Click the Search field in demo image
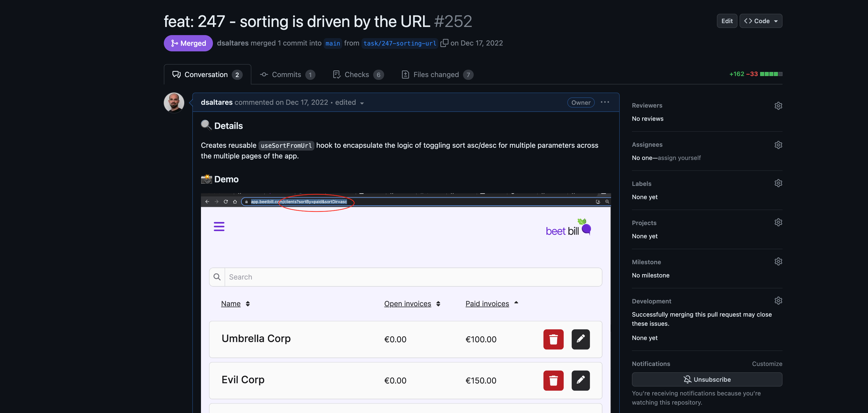This screenshot has width=868, height=413. [x=413, y=277]
